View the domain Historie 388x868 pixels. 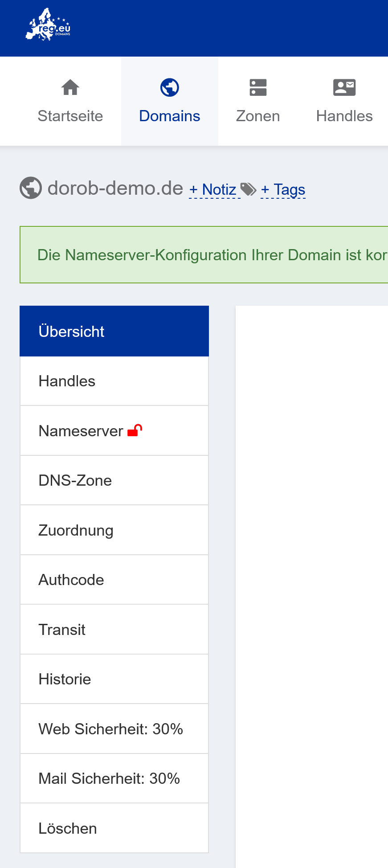114,679
